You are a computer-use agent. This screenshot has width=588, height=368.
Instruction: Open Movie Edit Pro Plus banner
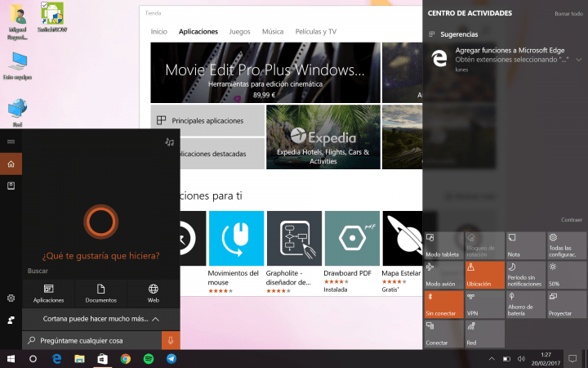click(265, 73)
